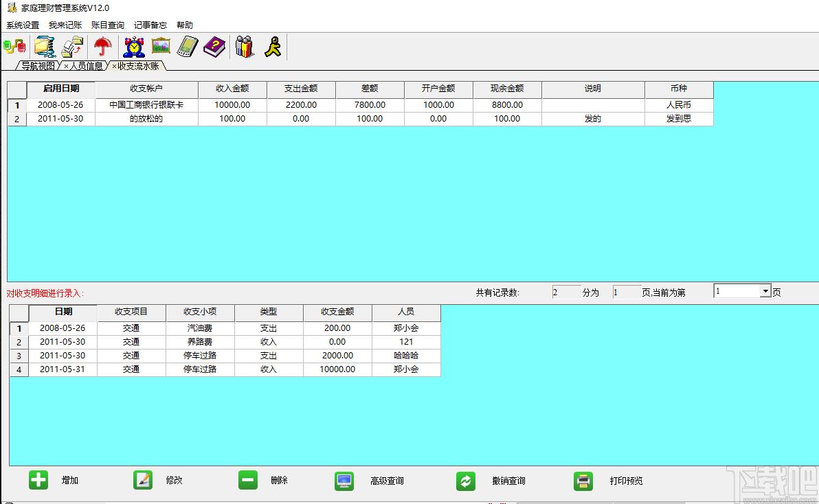Click the green refresh cancel-query icon
Image resolution: width=819 pixels, height=504 pixels.
click(x=465, y=481)
